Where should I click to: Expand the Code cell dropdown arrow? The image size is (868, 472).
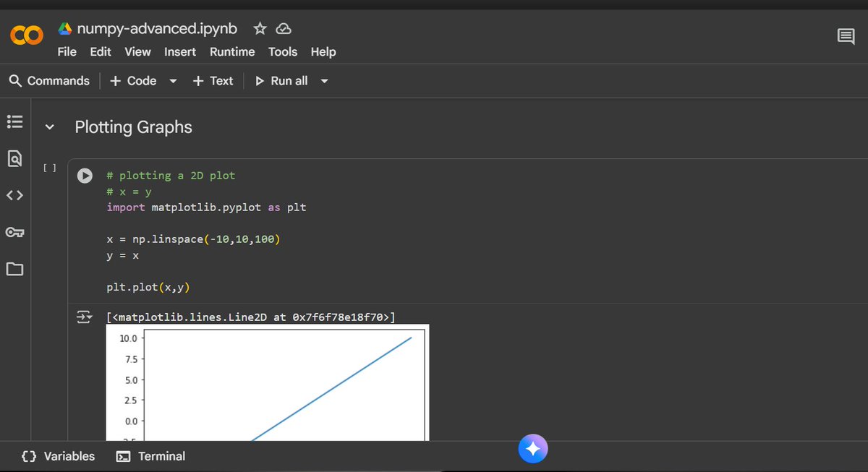tap(173, 81)
